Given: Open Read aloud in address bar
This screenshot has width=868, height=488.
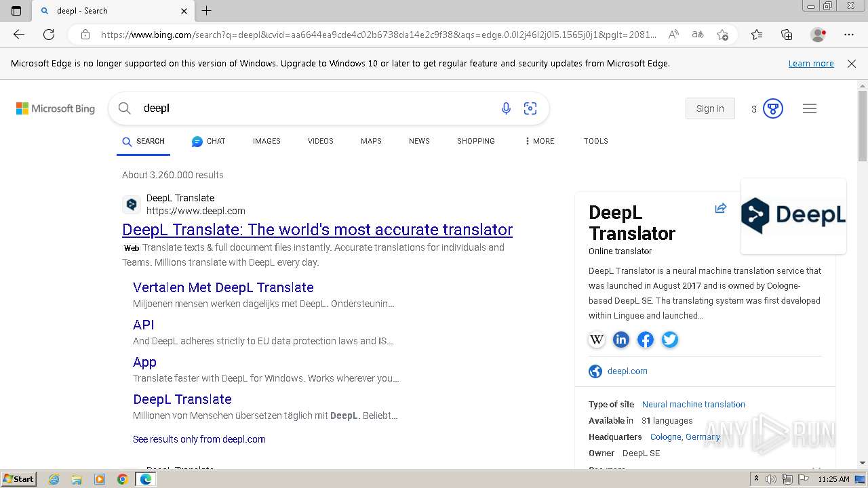Looking at the screenshot, I should [x=673, y=35].
